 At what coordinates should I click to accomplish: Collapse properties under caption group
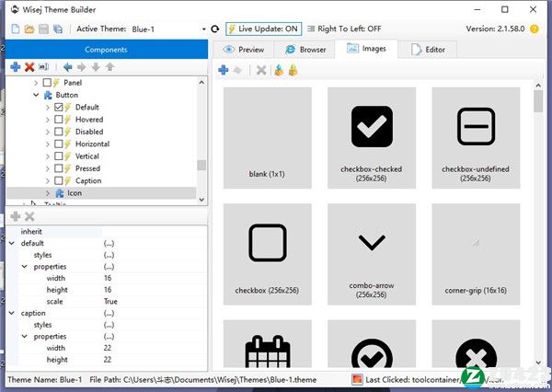coord(25,337)
